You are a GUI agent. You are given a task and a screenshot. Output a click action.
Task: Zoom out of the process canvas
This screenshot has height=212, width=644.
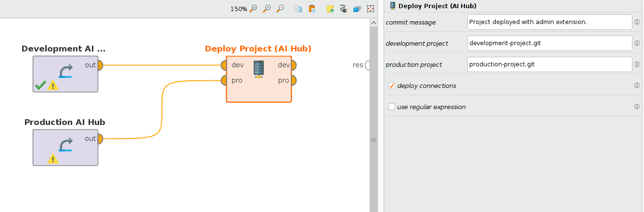(x=280, y=9)
